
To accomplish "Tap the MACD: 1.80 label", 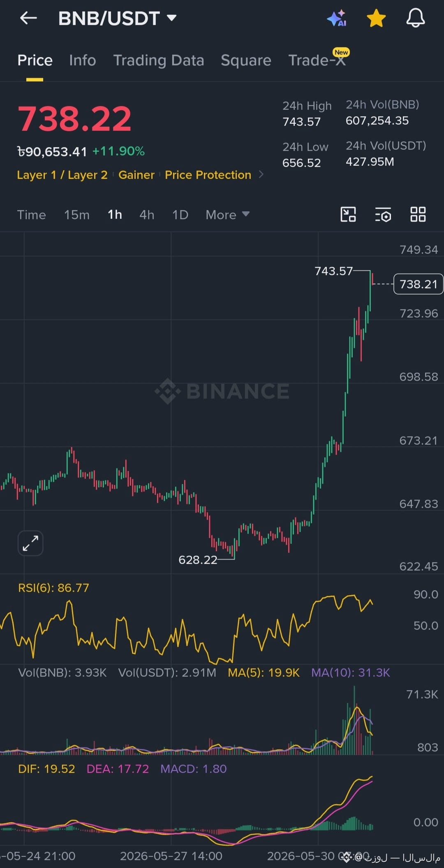I will point(193,769).
